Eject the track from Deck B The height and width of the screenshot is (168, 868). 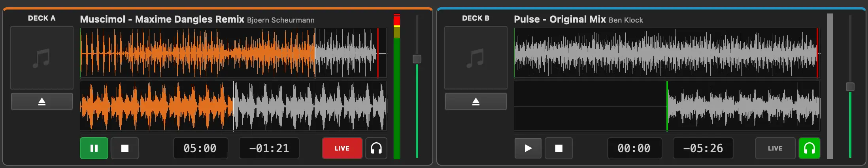(476, 101)
